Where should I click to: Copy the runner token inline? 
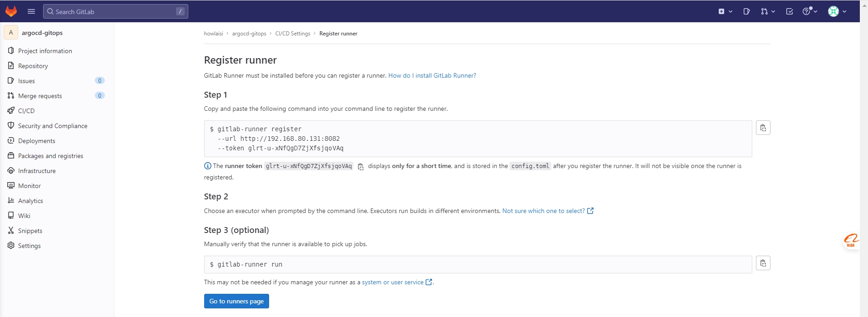tap(361, 167)
